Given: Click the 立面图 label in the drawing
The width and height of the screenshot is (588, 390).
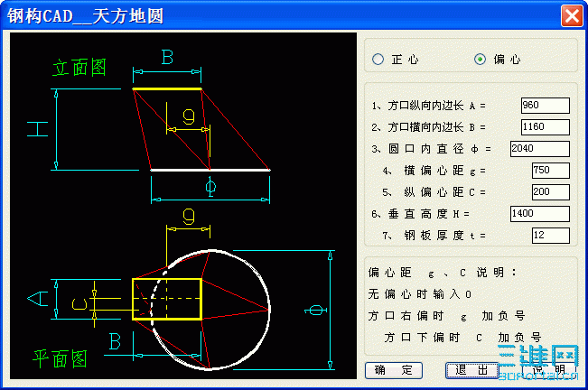Looking at the screenshot, I should pos(79,68).
